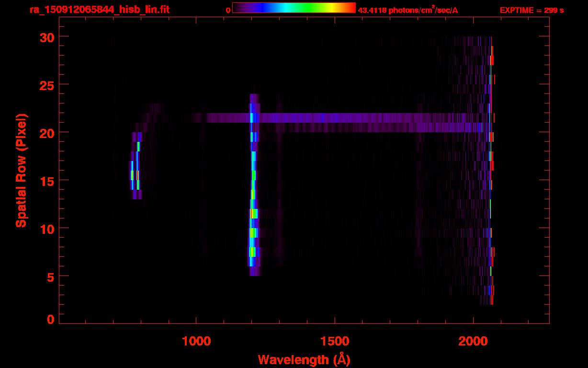Click the vertical edge feature past 2000 Å
This screenshot has width=588, height=368.
tap(491, 171)
